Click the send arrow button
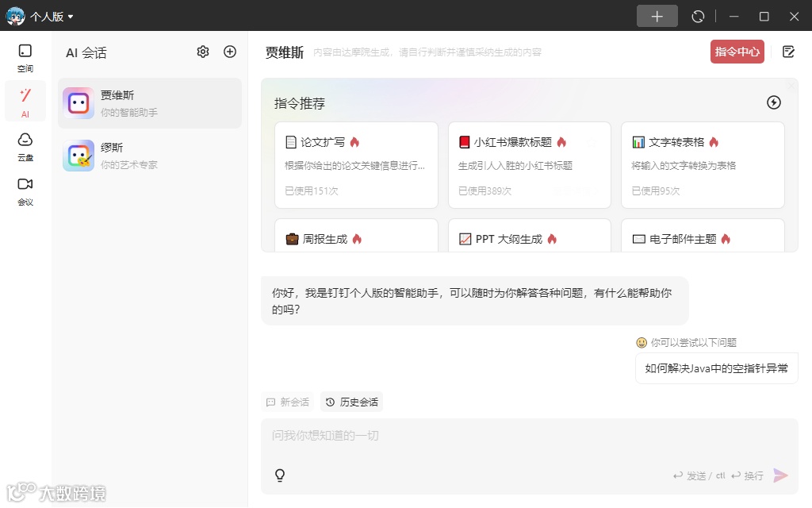Image resolution: width=812 pixels, height=508 pixels. coord(780,475)
